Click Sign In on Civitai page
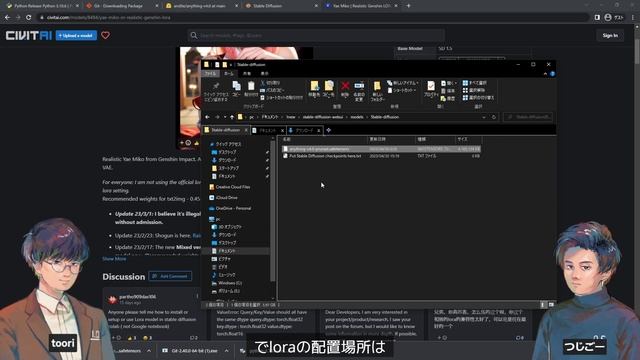The height and width of the screenshot is (360, 640). (x=610, y=36)
